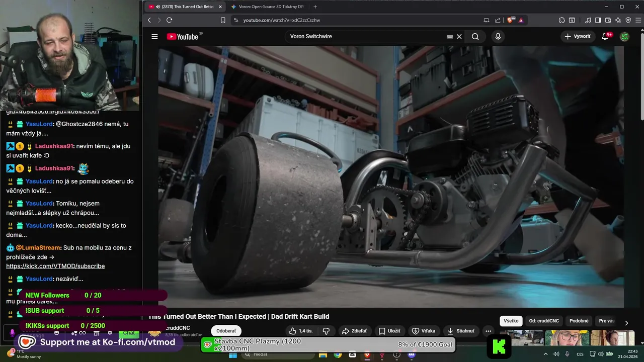Select the Od: cruddCNC filter chip
This screenshot has height=362, width=644.
tap(544, 321)
